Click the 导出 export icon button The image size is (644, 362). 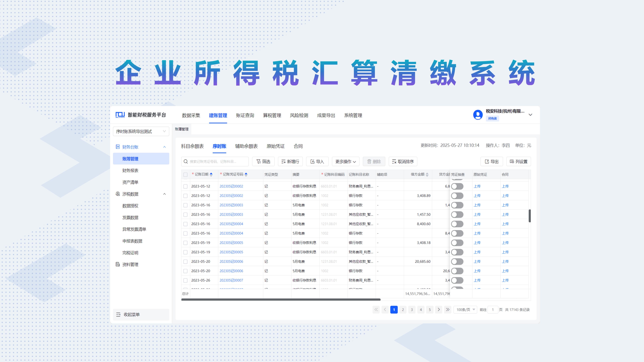[487, 162]
